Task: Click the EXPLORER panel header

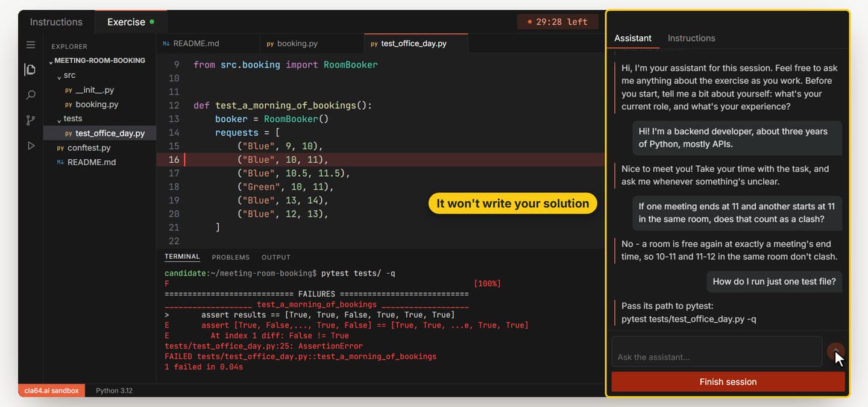Action: pos(69,46)
